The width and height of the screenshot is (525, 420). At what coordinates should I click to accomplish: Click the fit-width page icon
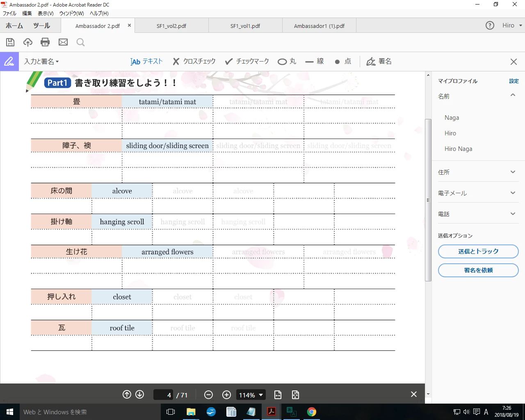click(278, 395)
